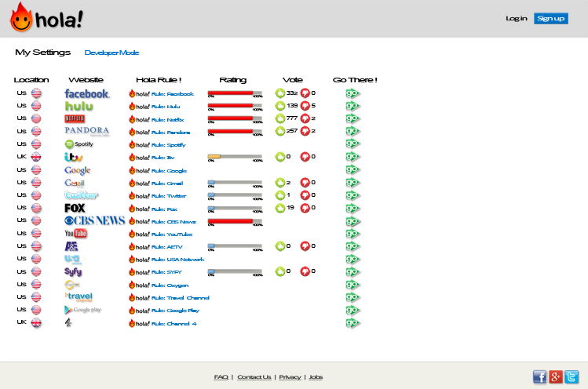Viewport: 588px width, 389px height.
Task: Click the Sign up button
Action: pos(551,18)
